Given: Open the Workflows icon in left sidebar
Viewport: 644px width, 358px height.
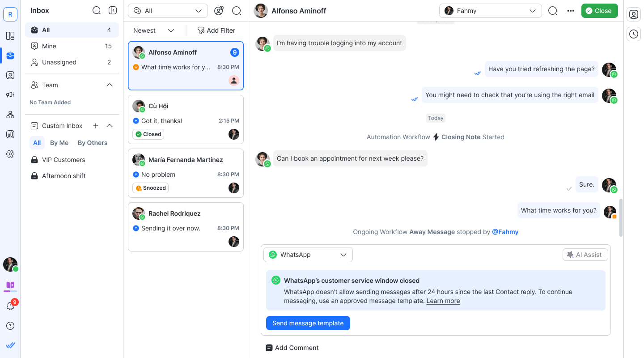Looking at the screenshot, I should pos(10,115).
